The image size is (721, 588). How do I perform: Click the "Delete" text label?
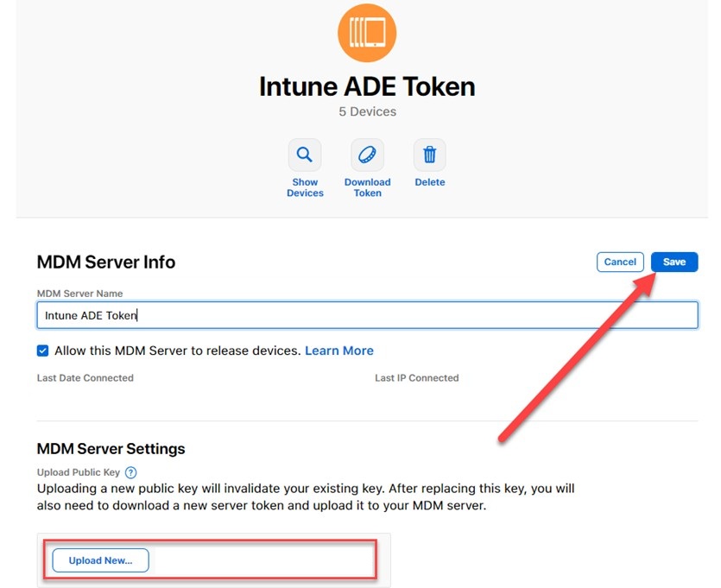click(429, 182)
